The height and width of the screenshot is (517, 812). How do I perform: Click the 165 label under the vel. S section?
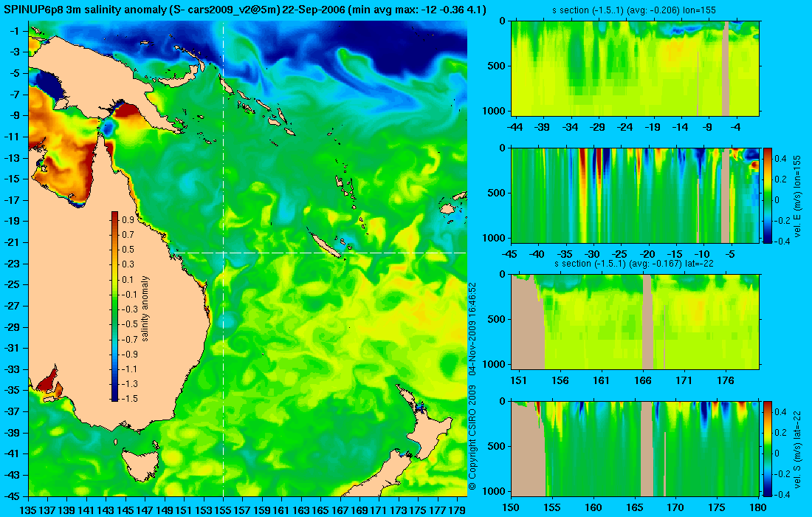[x=634, y=507]
